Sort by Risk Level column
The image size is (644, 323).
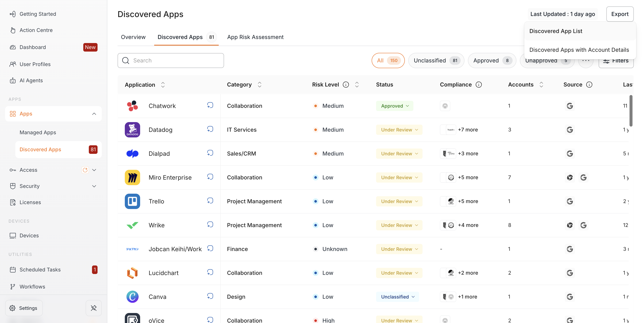click(x=357, y=85)
